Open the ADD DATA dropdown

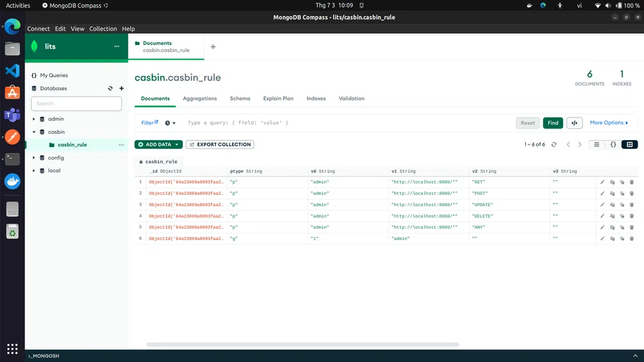click(x=158, y=145)
